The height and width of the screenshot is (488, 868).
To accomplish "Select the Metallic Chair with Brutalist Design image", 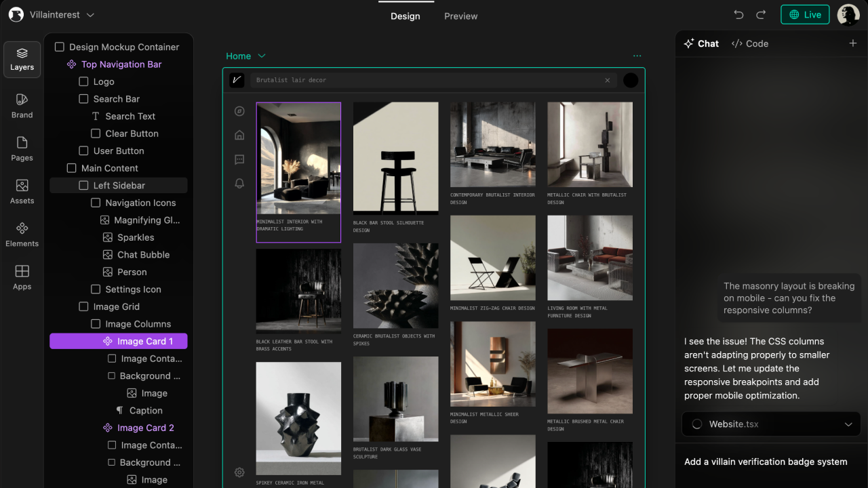I will point(590,144).
